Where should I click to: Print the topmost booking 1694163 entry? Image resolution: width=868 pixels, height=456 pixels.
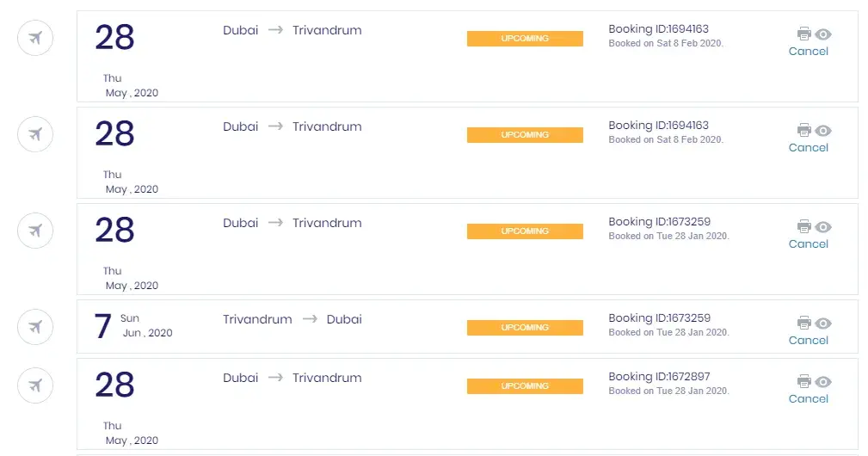click(x=803, y=34)
